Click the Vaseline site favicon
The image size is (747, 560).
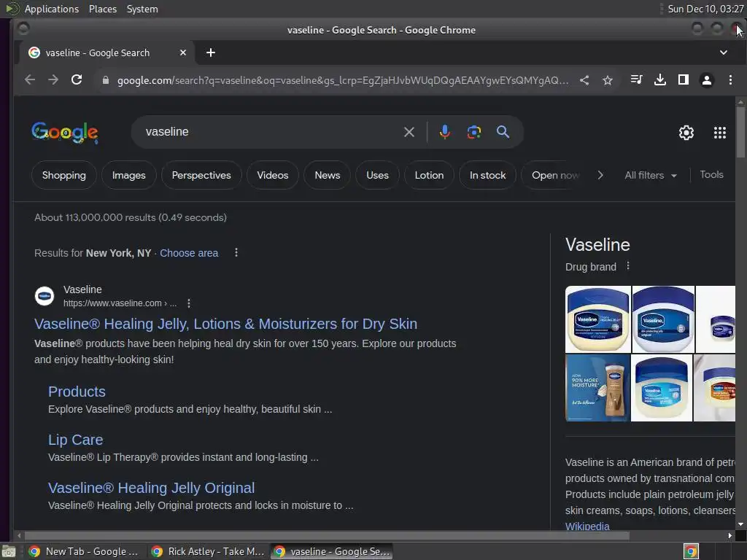pos(44,296)
